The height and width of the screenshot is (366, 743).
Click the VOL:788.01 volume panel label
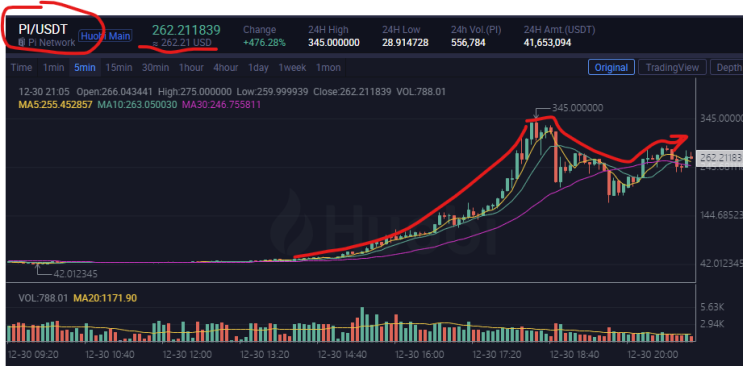pos(43,298)
